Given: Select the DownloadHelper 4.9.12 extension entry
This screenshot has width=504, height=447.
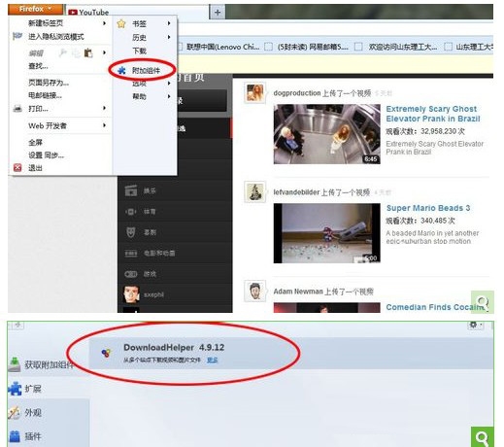Looking at the screenshot, I should tap(290, 353).
